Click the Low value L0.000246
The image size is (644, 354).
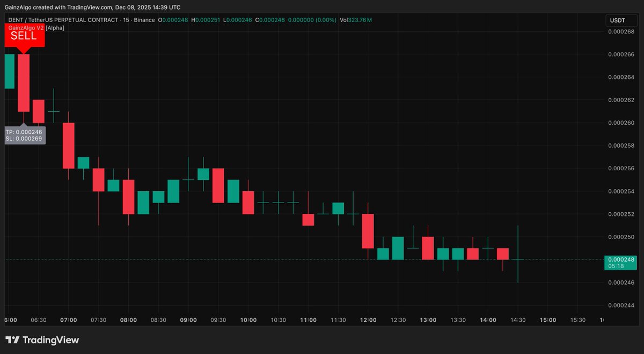238,20
